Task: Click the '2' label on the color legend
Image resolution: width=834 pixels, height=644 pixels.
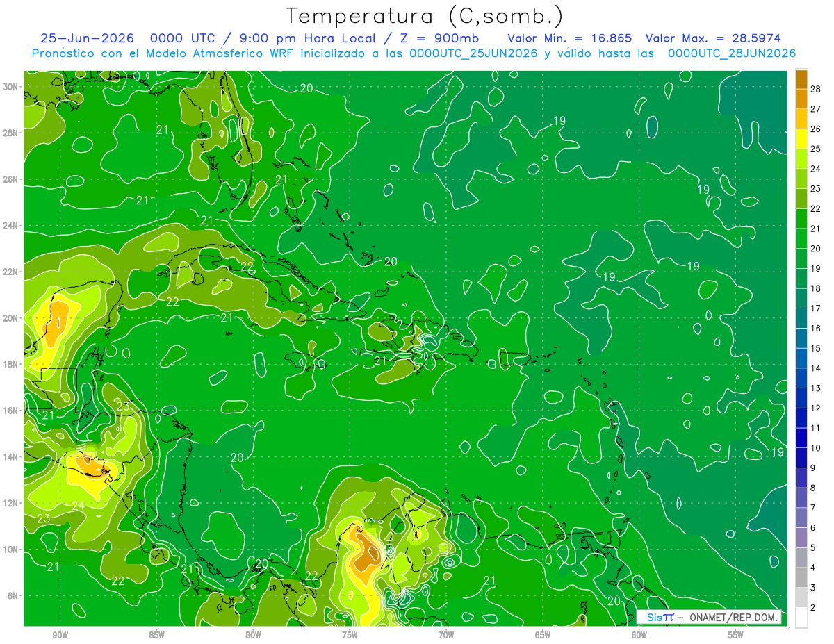Action: [813, 608]
